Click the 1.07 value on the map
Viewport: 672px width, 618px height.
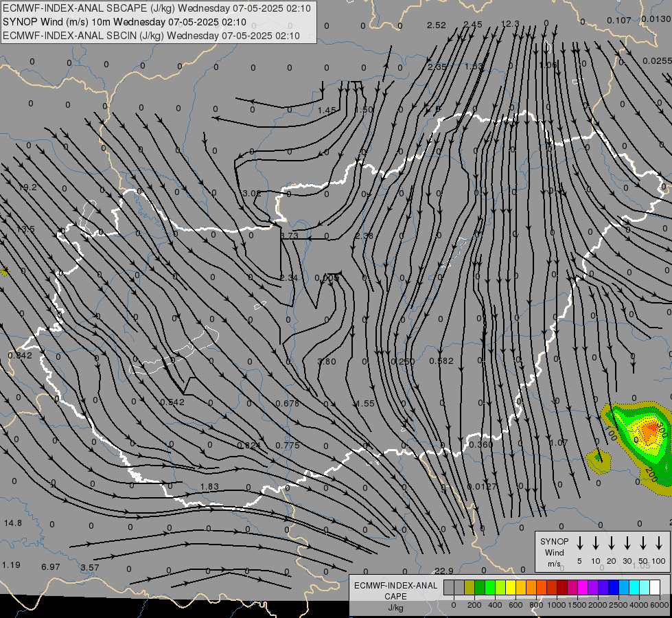559,443
